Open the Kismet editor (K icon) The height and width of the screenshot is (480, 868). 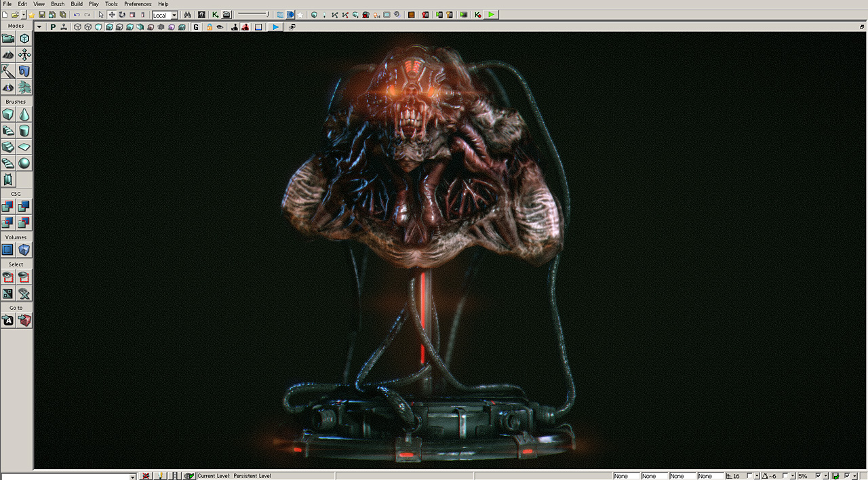(216, 15)
